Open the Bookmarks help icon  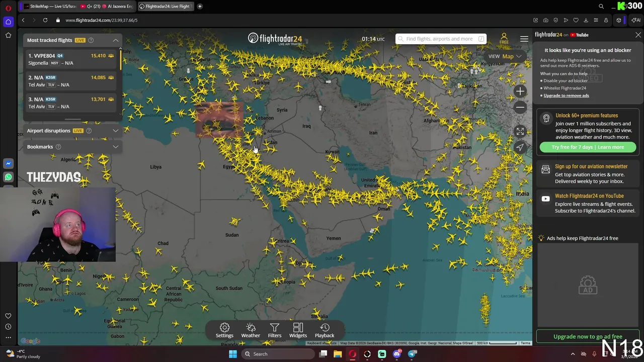tap(58, 147)
